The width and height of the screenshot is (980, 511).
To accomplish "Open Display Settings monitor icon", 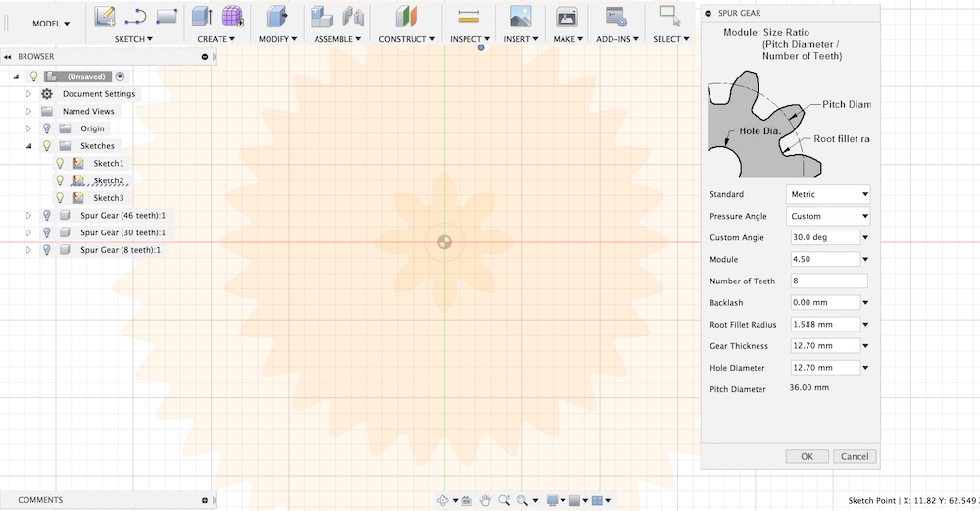I will (x=552, y=500).
